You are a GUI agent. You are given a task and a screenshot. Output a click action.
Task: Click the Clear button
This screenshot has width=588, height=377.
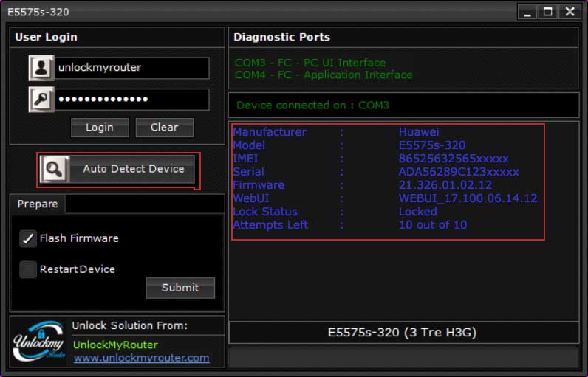pos(165,128)
